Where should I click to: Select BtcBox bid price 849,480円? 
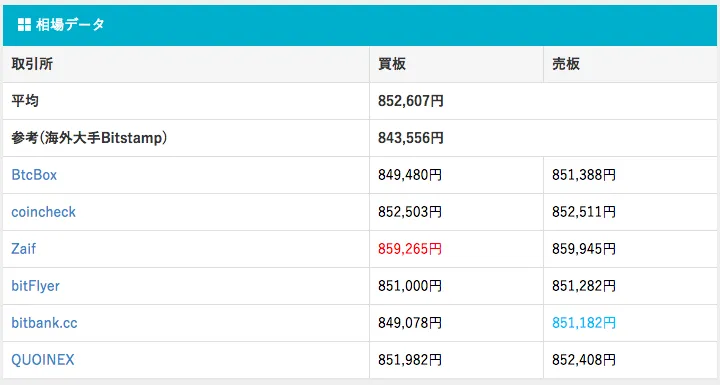(410, 175)
